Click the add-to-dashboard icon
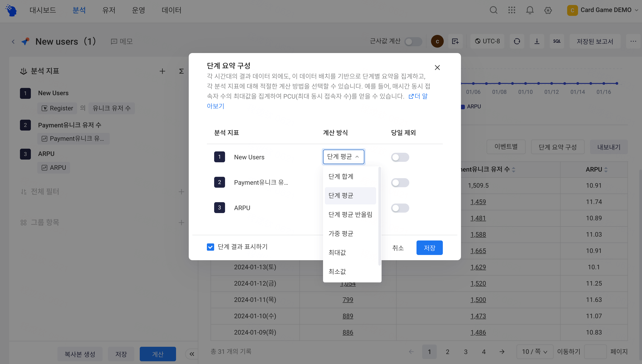 click(455, 41)
